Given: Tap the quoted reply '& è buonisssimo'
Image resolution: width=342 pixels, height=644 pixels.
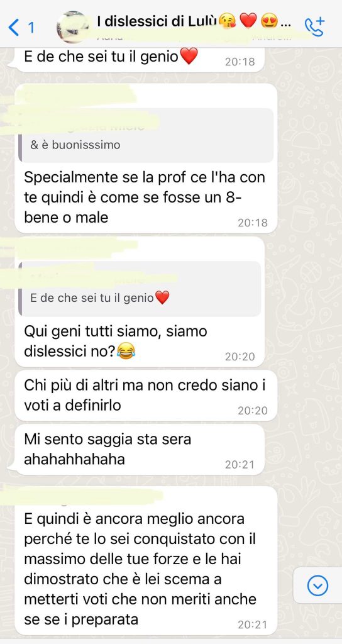Looking at the screenshot, I should click(x=146, y=135).
